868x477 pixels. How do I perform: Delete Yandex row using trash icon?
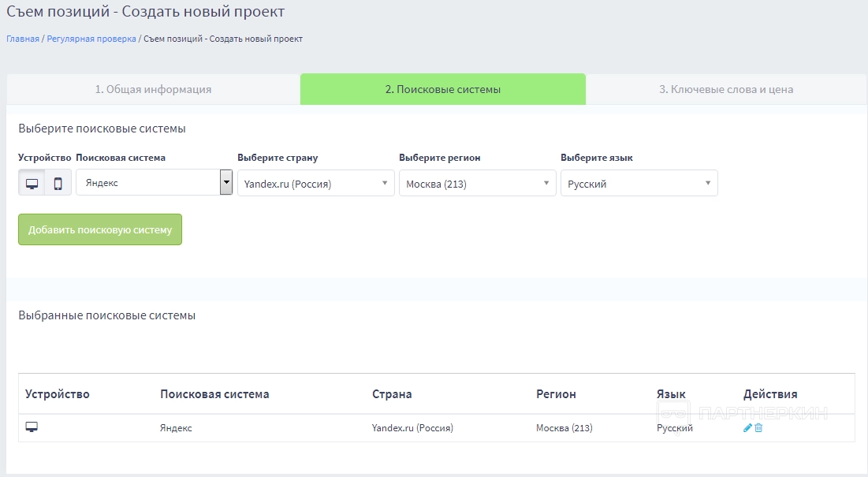pyautogui.click(x=758, y=428)
